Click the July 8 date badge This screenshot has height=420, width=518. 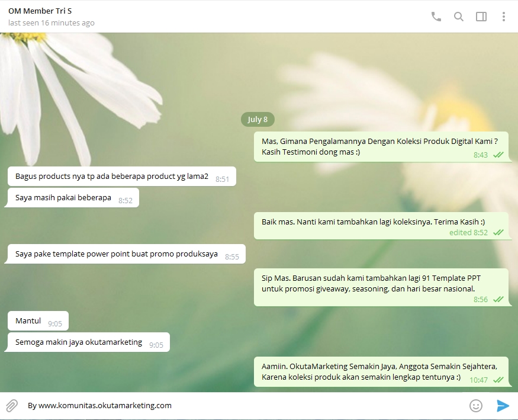[x=258, y=119]
